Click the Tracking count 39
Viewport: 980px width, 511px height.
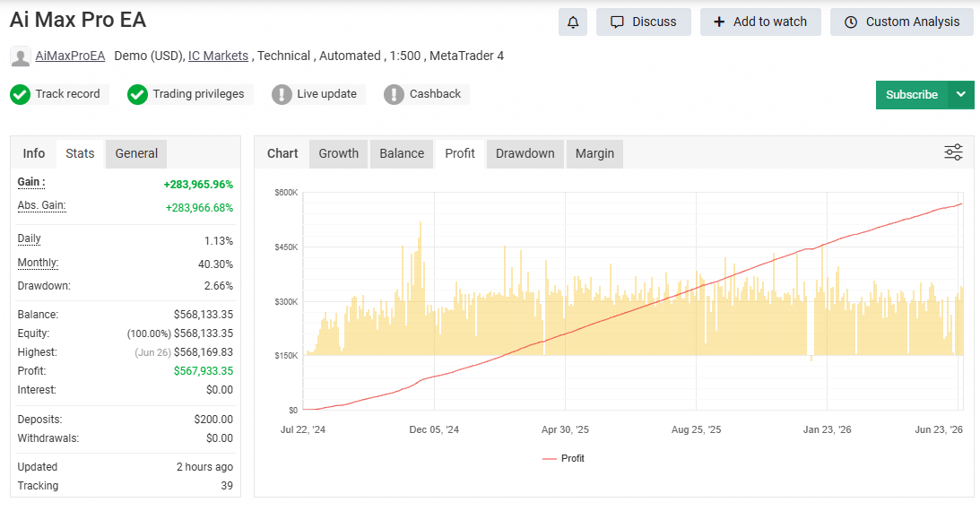pos(227,485)
